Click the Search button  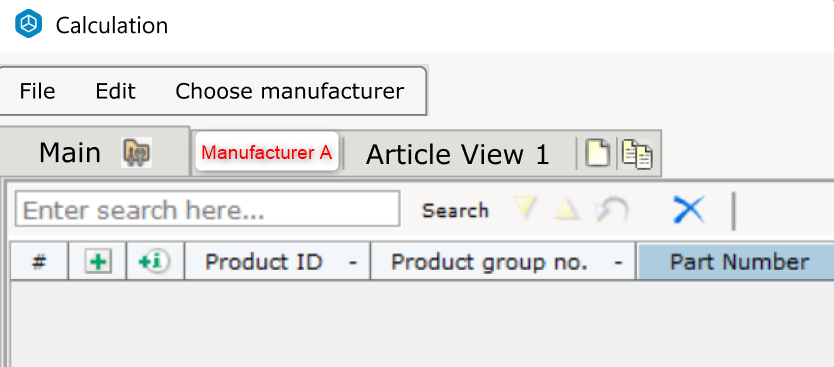(x=455, y=211)
